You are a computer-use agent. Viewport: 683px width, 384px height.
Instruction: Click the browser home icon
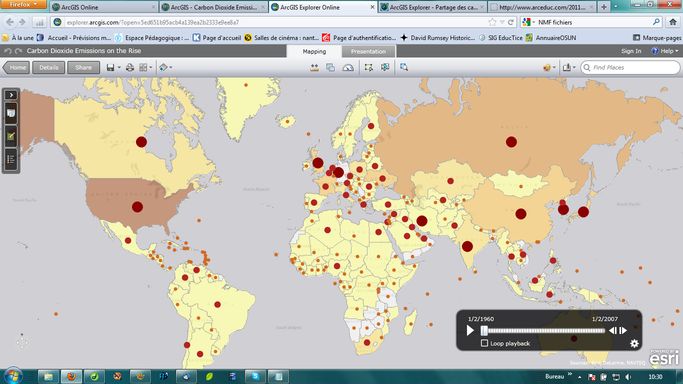pyautogui.click(x=673, y=22)
